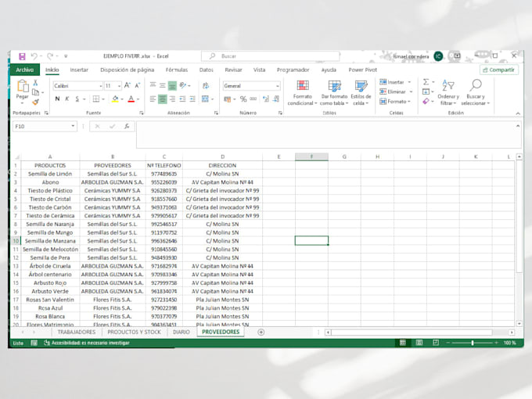Align text to vertical middle
Image resolution: width=532 pixels, height=399 pixels.
click(x=163, y=85)
